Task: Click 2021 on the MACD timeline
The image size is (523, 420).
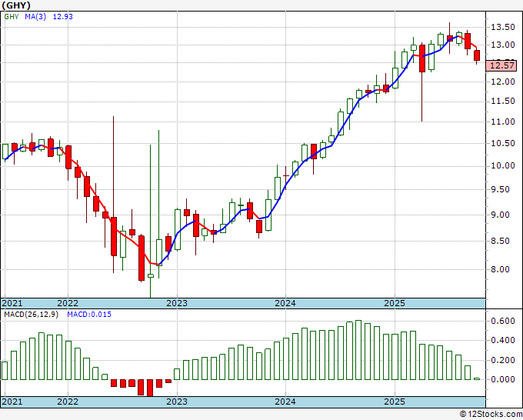Action: point(12,402)
